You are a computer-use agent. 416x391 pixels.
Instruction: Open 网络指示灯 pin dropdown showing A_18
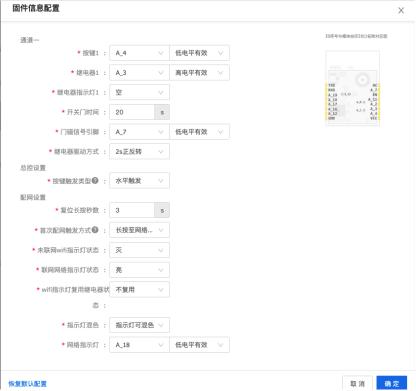[x=139, y=345]
